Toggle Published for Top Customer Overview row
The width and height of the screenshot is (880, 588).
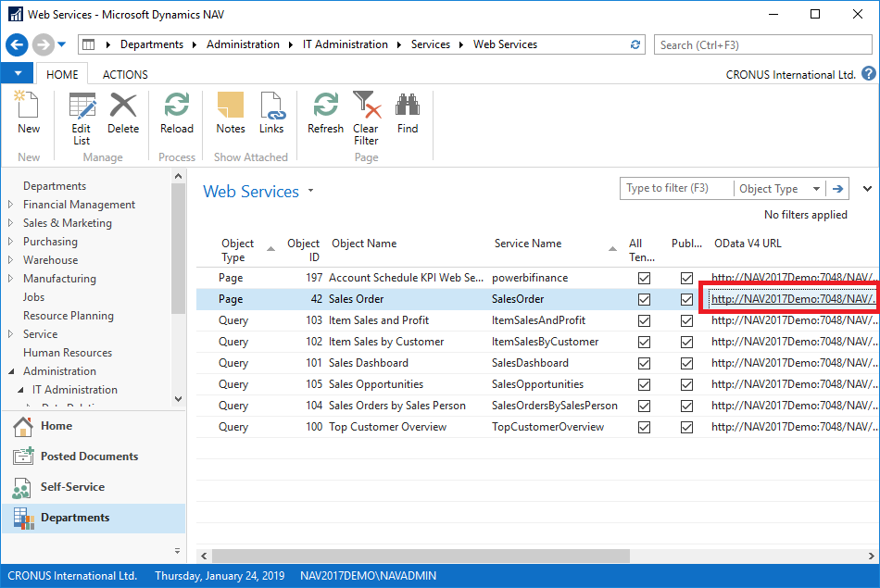coord(686,427)
